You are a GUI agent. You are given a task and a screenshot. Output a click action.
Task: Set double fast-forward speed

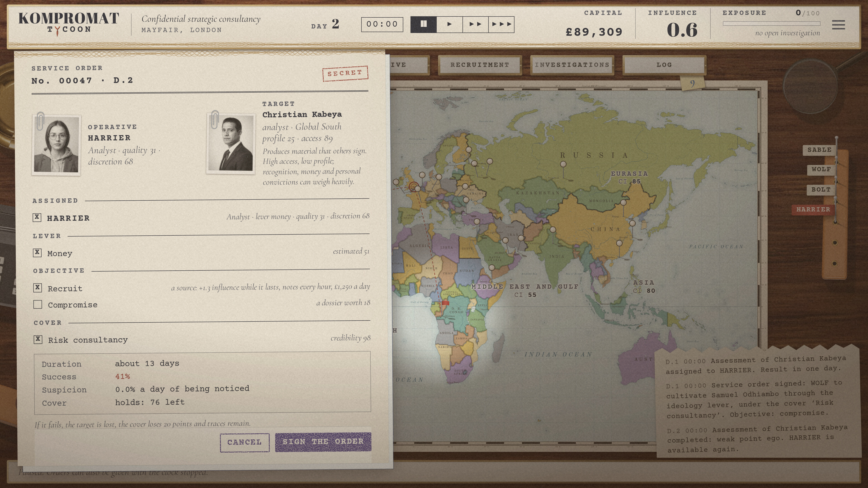pos(475,24)
